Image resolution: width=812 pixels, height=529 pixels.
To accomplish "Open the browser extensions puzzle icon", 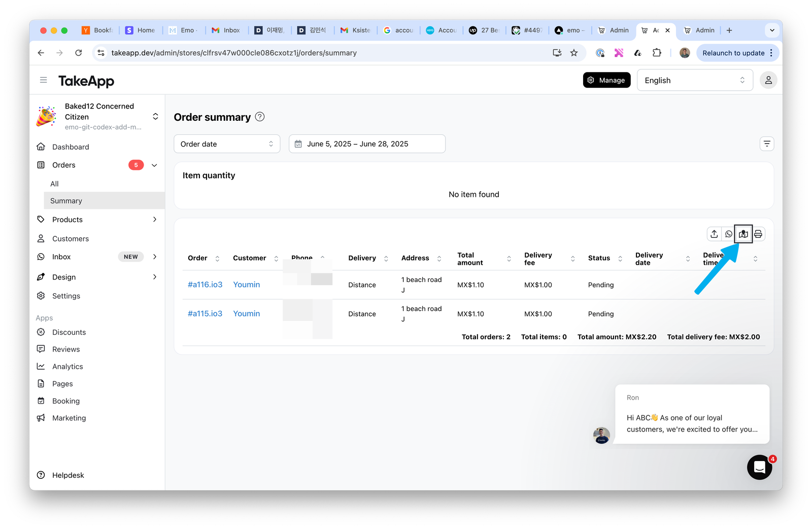I will [657, 53].
